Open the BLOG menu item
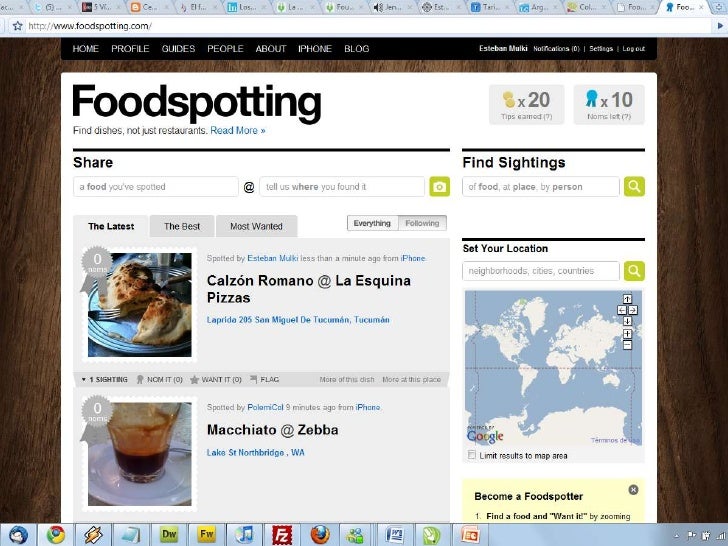728x546 pixels. coord(357,49)
